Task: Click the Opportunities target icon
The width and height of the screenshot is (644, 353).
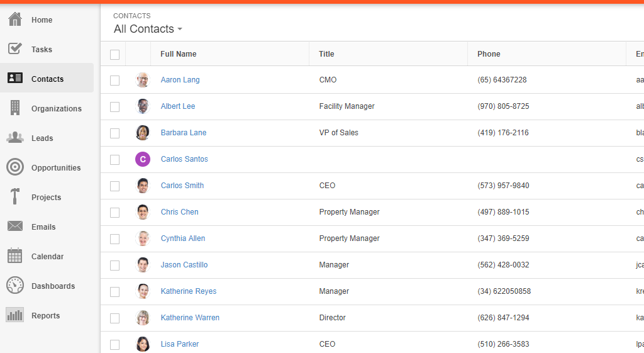Action: coord(15,167)
